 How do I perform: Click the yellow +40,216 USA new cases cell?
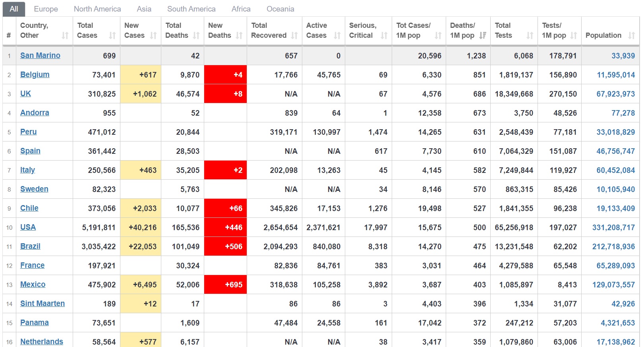pyautogui.click(x=141, y=227)
